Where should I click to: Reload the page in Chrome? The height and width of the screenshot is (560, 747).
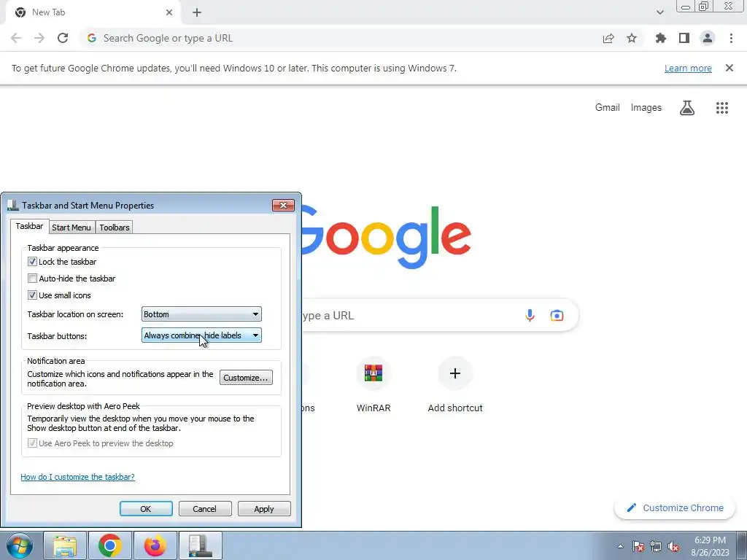tap(63, 38)
